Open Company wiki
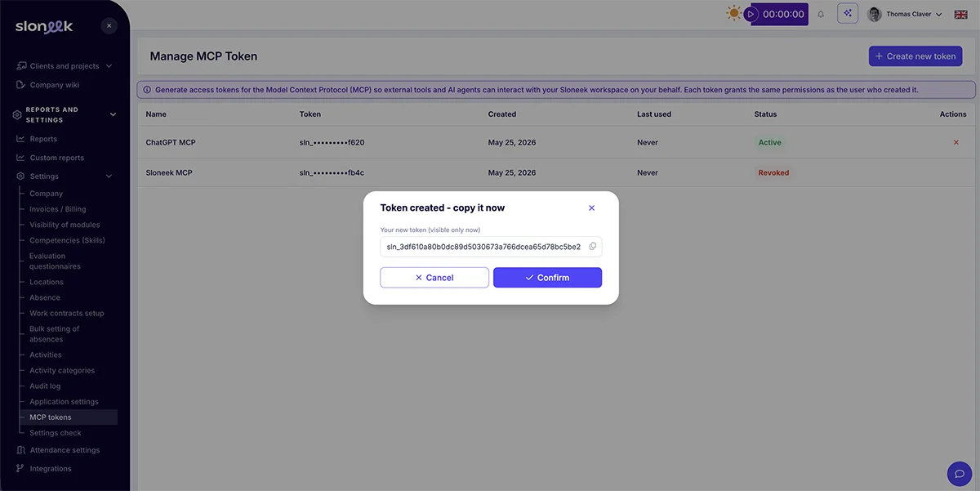The image size is (980, 491). click(55, 85)
